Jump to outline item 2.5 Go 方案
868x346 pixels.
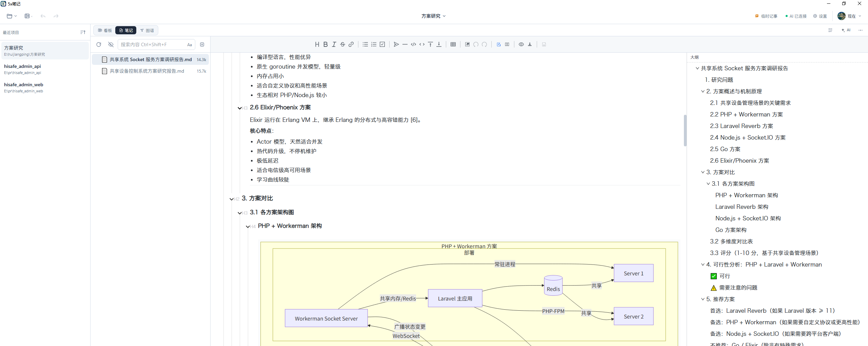[725, 149]
